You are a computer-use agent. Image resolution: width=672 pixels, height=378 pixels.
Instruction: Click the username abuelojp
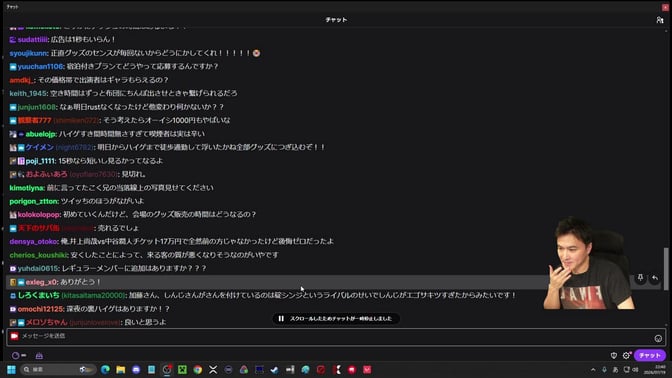tap(41, 134)
